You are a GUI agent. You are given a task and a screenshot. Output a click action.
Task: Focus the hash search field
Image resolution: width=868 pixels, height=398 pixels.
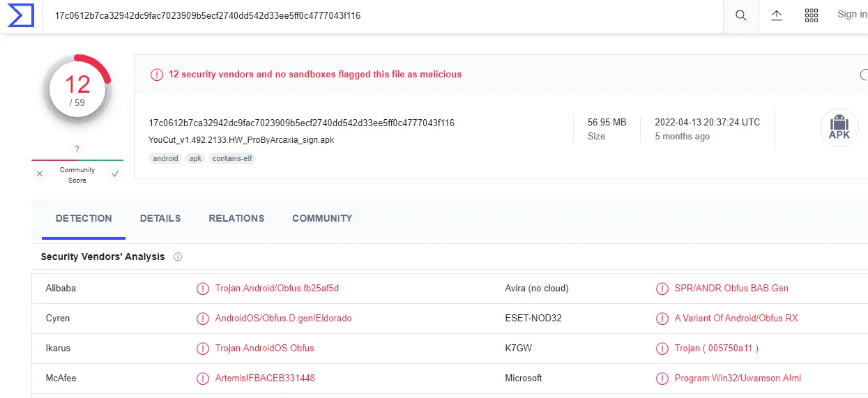click(383, 15)
